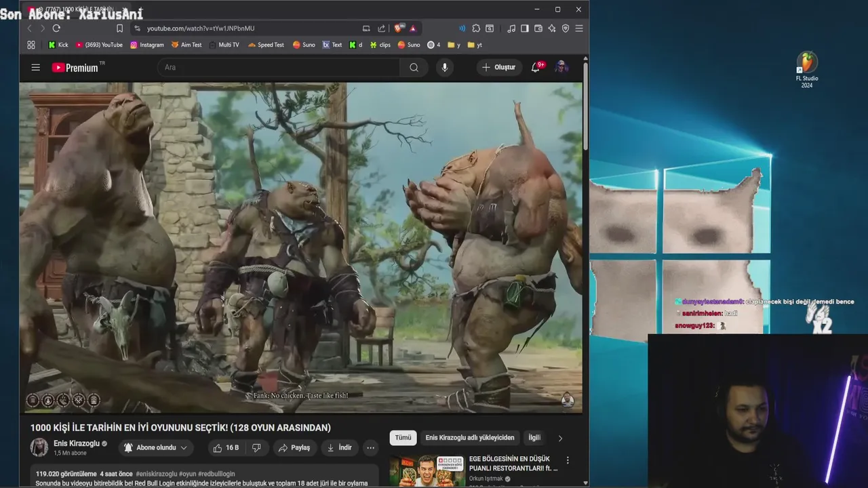The width and height of the screenshot is (868, 488).
Task: Open the FL Studio 2024 desktop shortcut
Action: (807, 70)
